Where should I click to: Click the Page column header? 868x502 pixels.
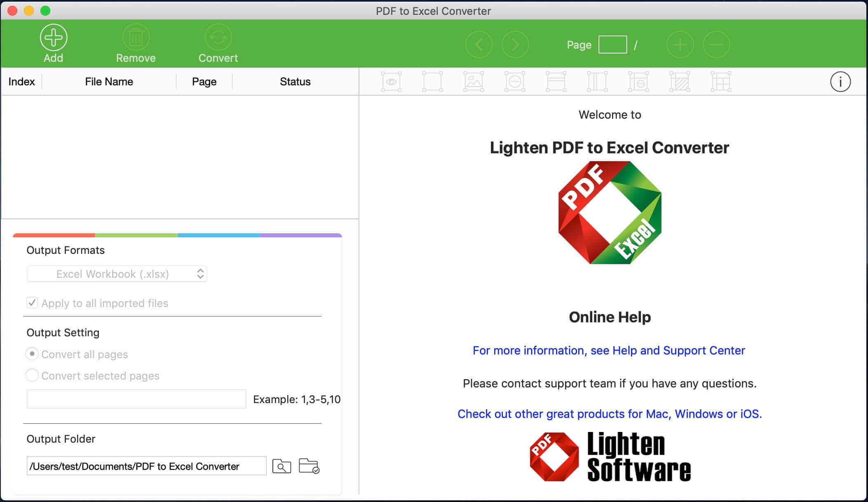[204, 82]
